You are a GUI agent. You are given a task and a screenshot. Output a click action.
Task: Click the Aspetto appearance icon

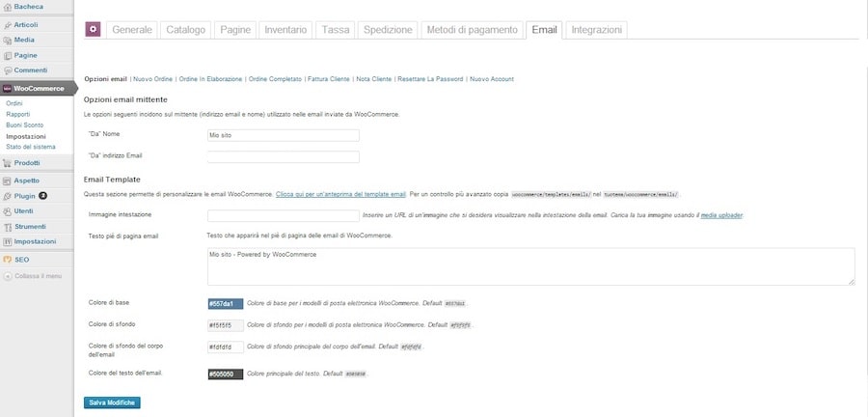point(7,181)
